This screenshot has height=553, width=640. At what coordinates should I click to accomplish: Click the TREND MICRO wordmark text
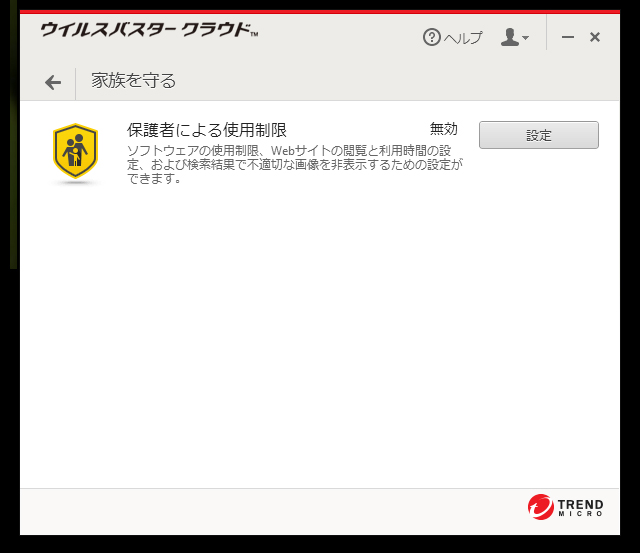[x=580, y=507]
